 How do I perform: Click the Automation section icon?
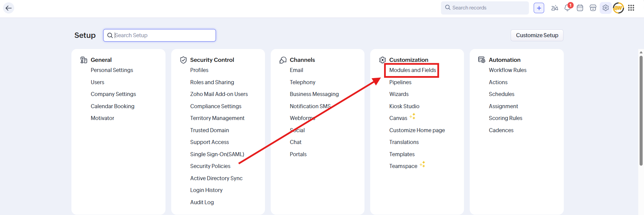(482, 60)
